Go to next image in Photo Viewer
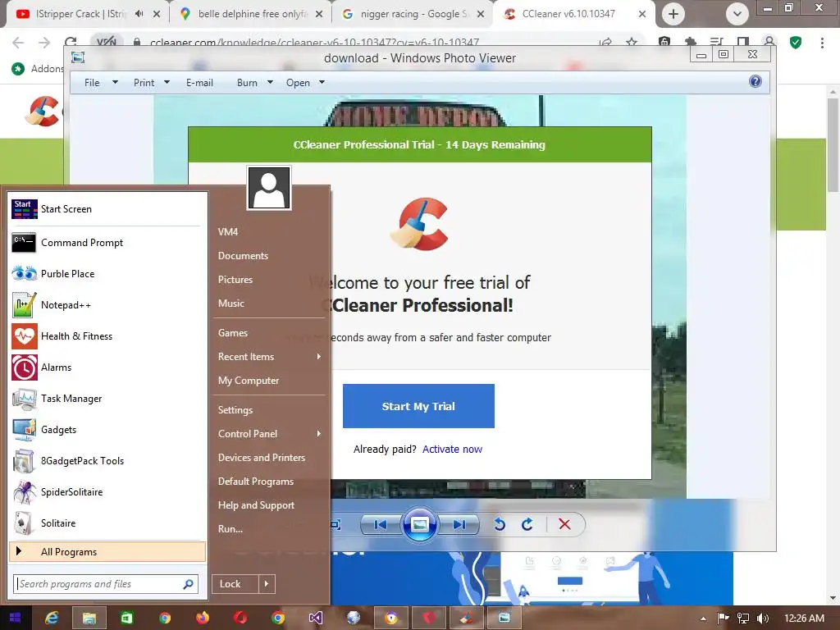The image size is (840, 630). 459,524
